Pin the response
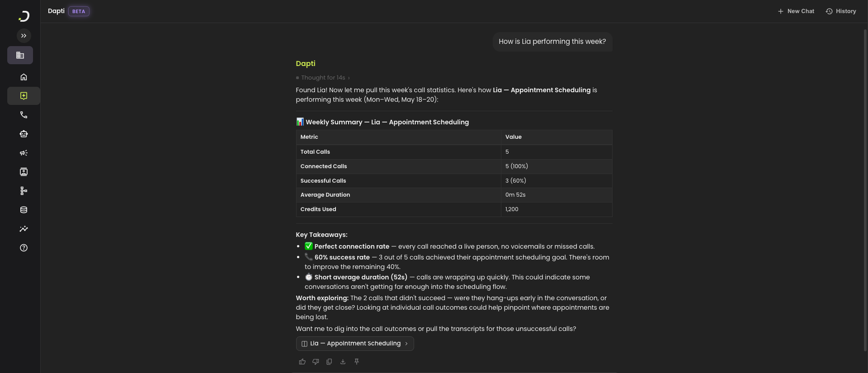This screenshot has height=373, width=868. click(357, 362)
